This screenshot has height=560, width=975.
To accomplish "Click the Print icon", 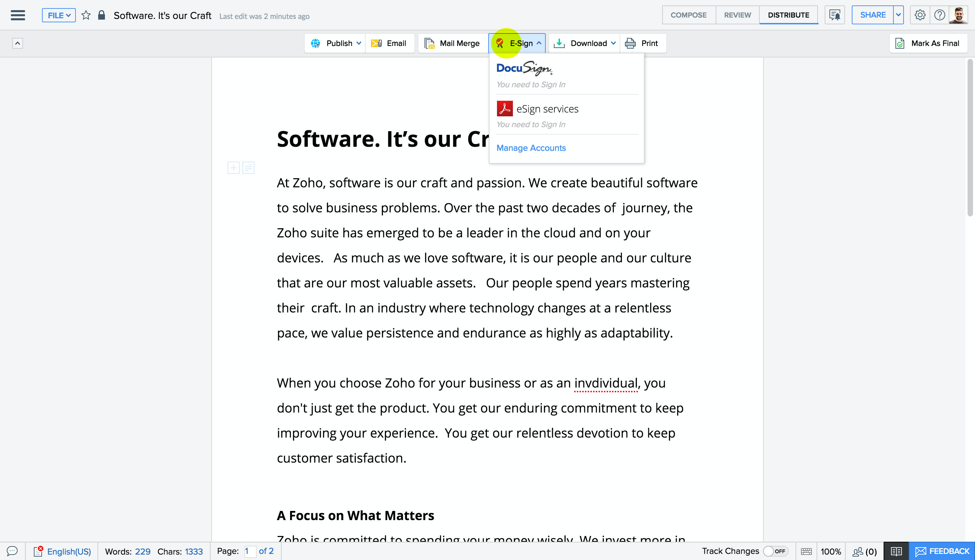I will click(630, 43).
